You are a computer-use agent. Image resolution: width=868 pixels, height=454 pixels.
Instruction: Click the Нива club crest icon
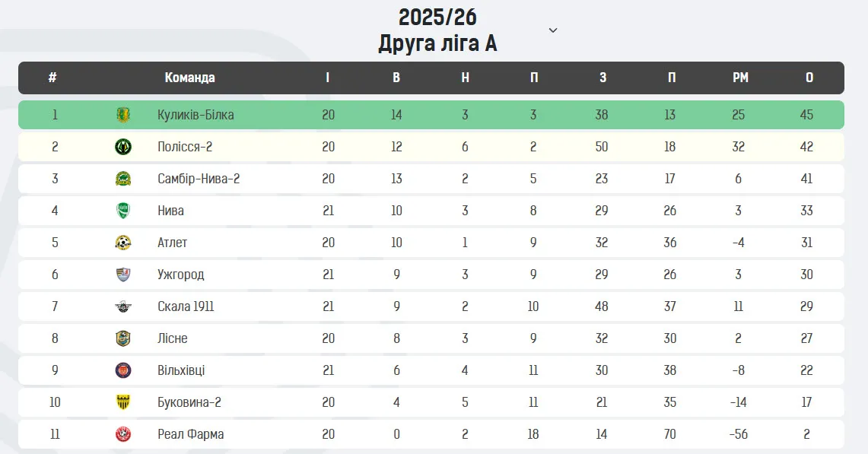(123, 211)
